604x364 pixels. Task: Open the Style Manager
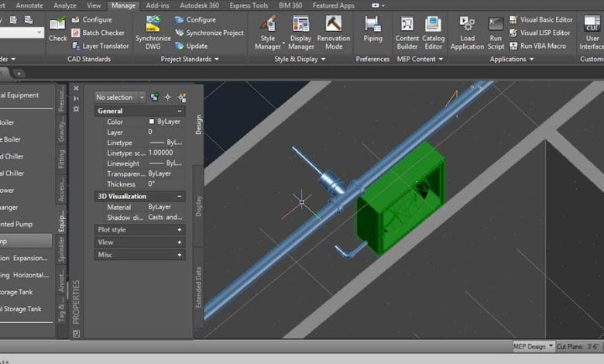click(268, 33)
